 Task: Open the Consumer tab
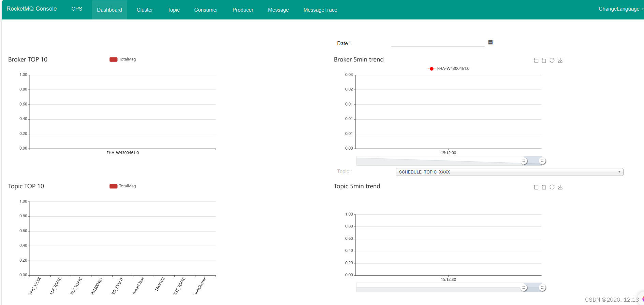pyautogui.click(x=206, y=10)
